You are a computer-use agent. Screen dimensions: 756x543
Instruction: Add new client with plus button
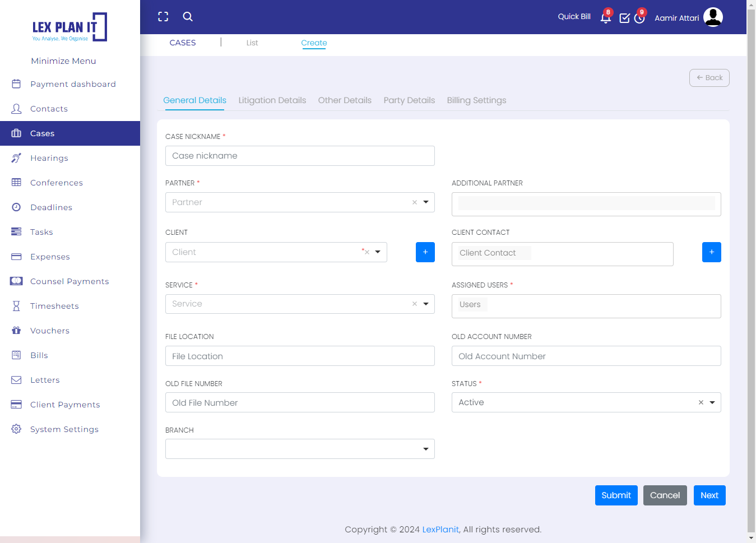[425, 252]
